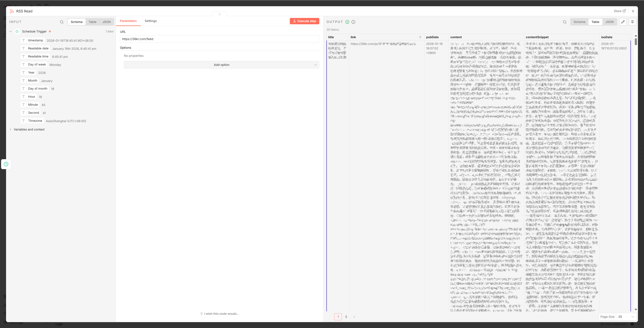Image resolution: width=644 pixels, height=328 pixels.
Task: Click the output info icon
Action: [353, 22]
